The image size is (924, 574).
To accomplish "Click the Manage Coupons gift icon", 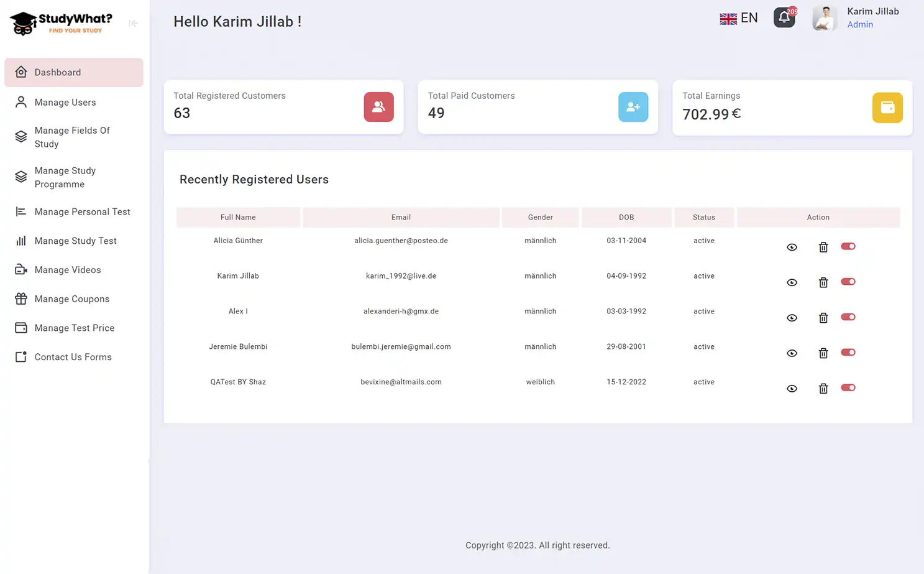I will pos(21,299).
